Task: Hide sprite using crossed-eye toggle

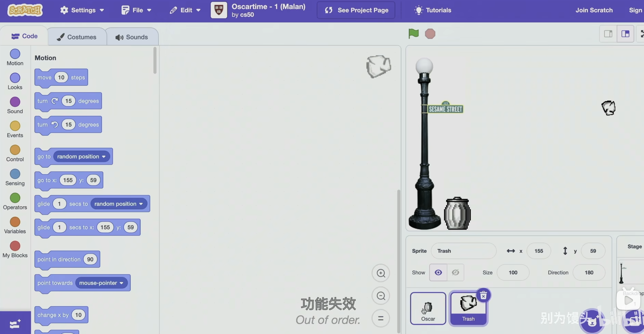Action: tap(455, 272)
